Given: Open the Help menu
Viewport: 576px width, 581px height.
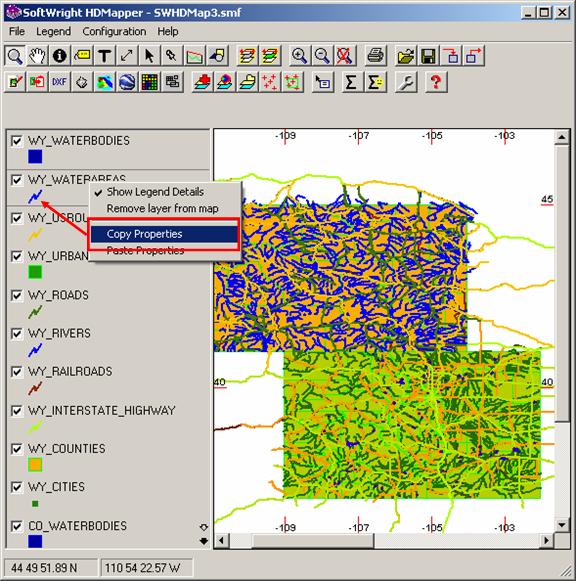Looking at the screenshot, I should tap(168, 31).
